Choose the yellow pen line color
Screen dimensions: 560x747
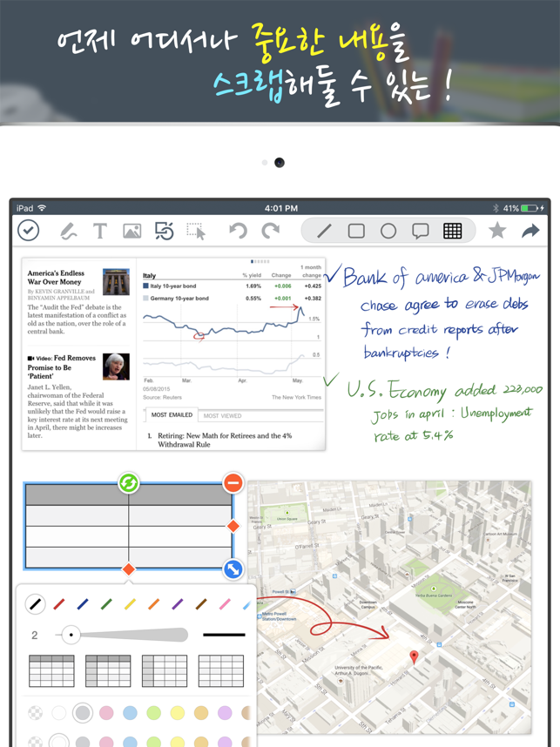(x=130, y=604)
